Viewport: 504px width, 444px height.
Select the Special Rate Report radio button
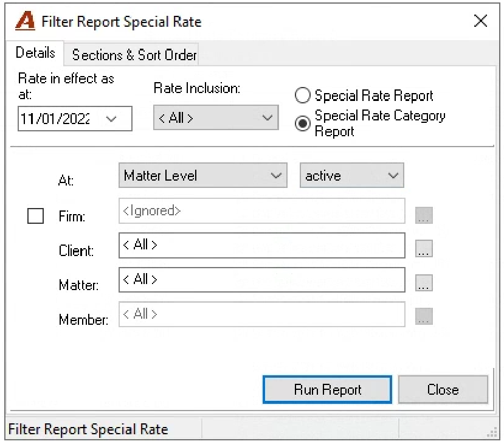click(303, 95)
